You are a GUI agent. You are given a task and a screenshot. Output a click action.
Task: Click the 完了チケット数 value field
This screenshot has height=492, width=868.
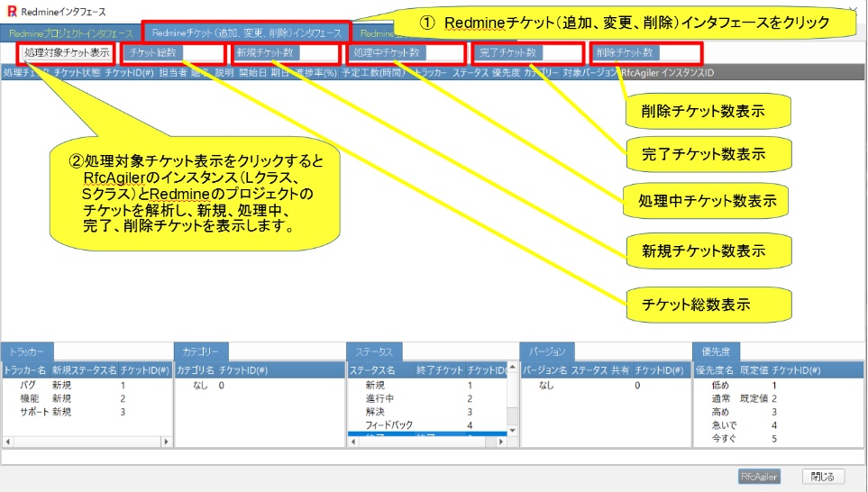(562, 52)
